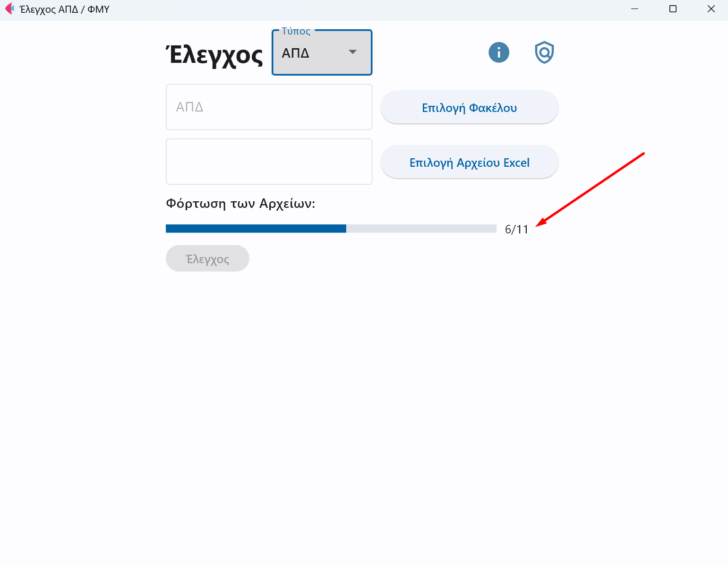This screenshot has width=728, height=566.
Task: Click the large Έλεγχος heading
Action: [x=214, y=55]
